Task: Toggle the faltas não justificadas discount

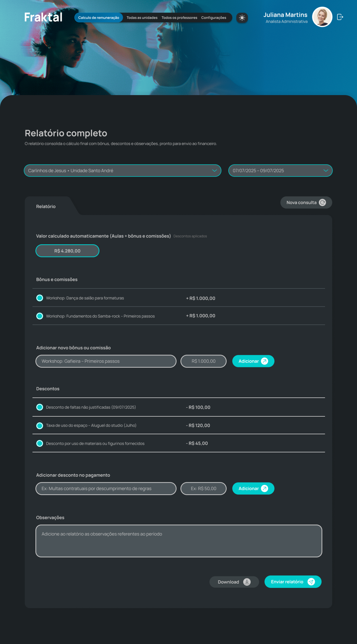Action: tap(40, 407)
